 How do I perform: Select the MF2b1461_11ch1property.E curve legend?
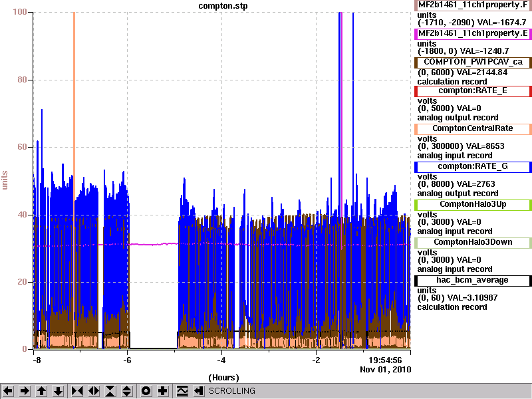point(473,34)
